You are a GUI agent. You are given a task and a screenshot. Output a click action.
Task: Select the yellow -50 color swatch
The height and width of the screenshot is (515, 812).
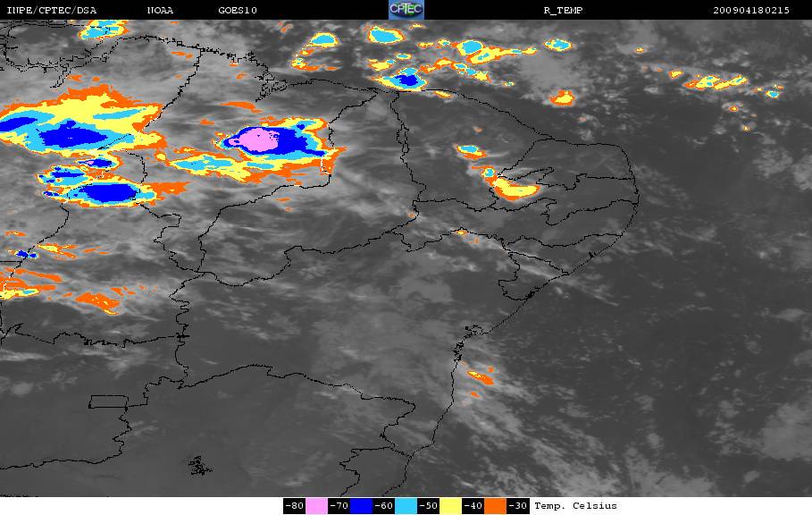click(x=450, y=506)
